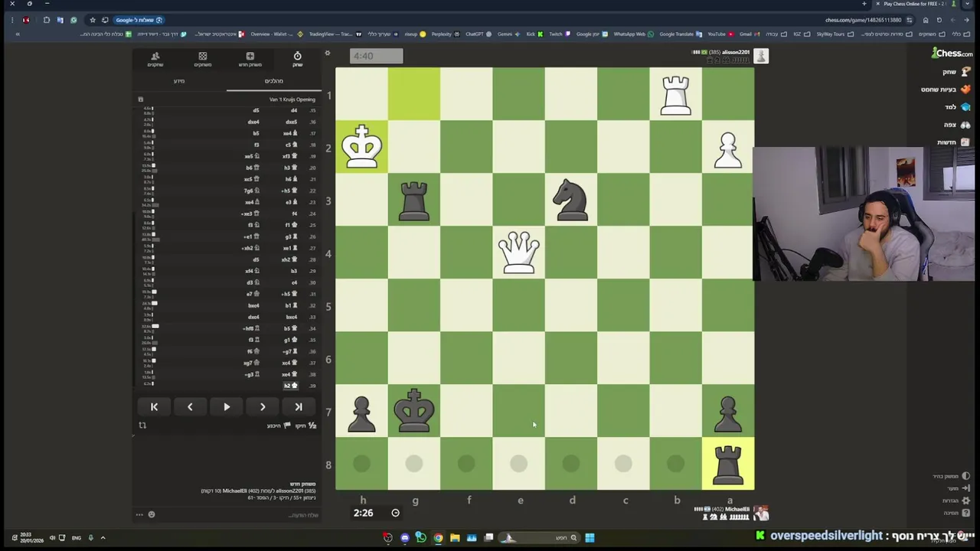Click the current move h2 in move 39

point(290,386)
